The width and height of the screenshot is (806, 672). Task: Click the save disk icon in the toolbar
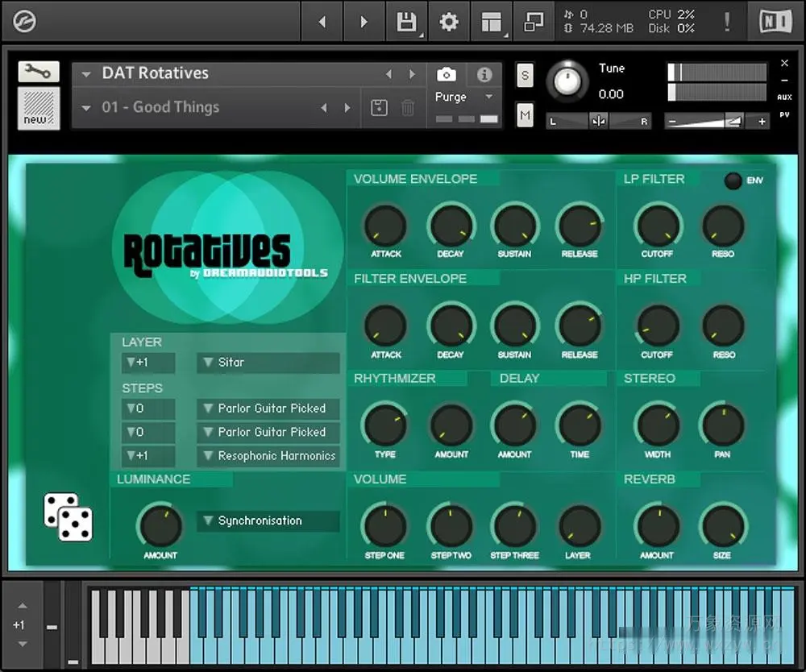[x=406, y=23]
